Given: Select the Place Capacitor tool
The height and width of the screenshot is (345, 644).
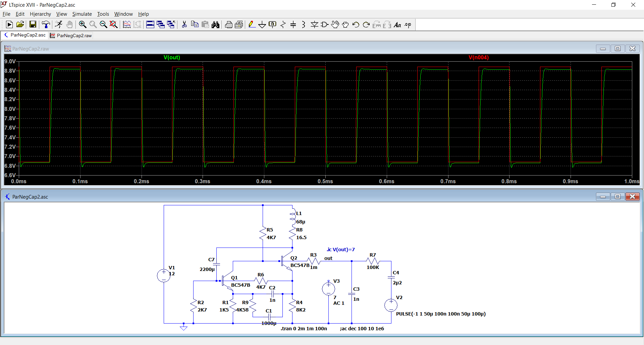Looking at the screenshot, I should (x=293, y=24).
